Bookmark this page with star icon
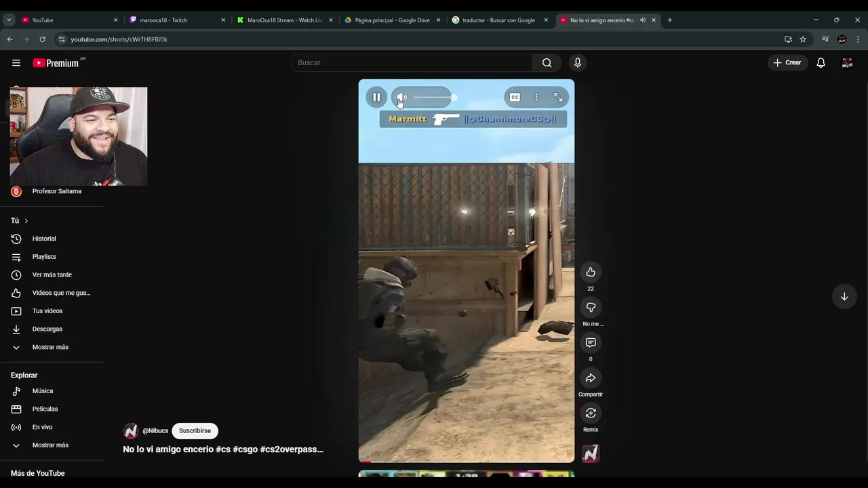 pyautogui.click(x=803, y=39)
